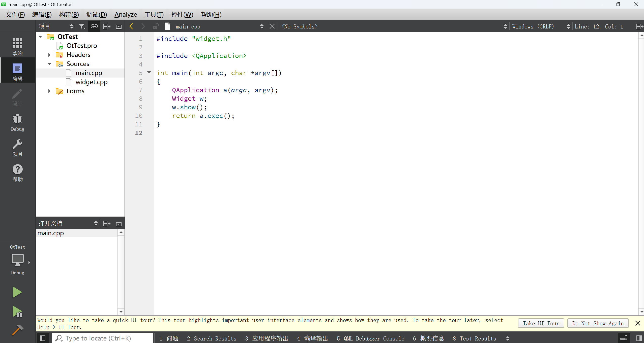
Task: Open QtTest kit selector monitor icon
Action: [x=18, y=260]
